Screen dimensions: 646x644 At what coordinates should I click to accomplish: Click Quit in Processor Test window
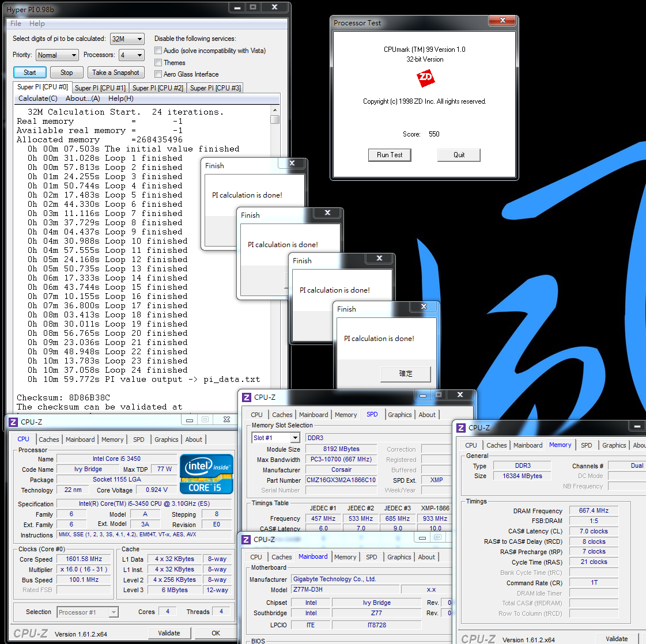(459, 155)
